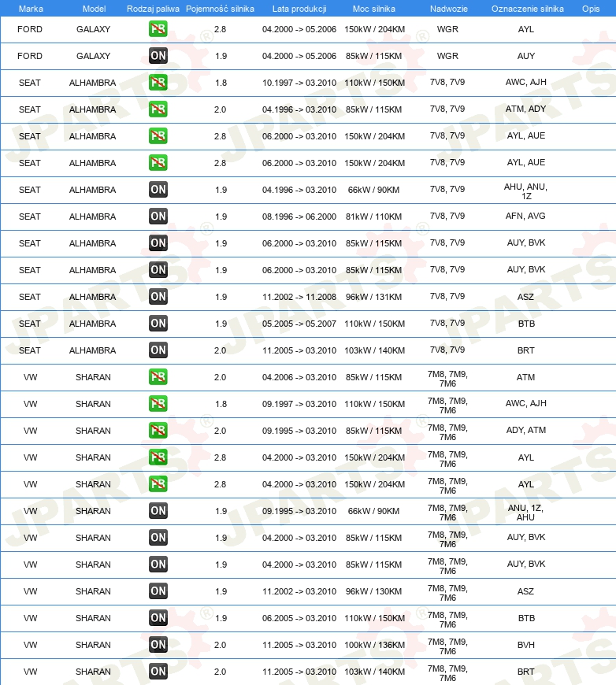Select the ATM, ADY engine codes
This screenshot has width=616, height=685.
(x=526, y=109)
